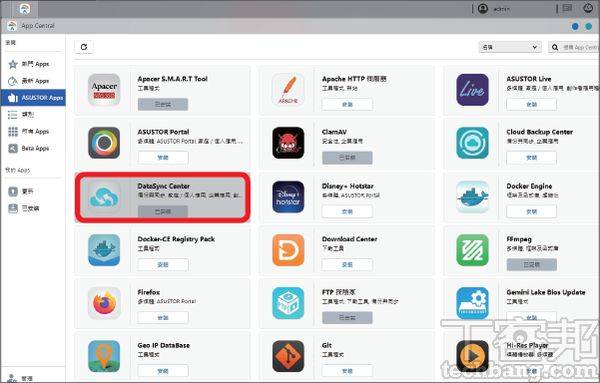600x383 pixels.
Task: Click the install button for Docker-CE Registry Pack
Action: [163, 264]
